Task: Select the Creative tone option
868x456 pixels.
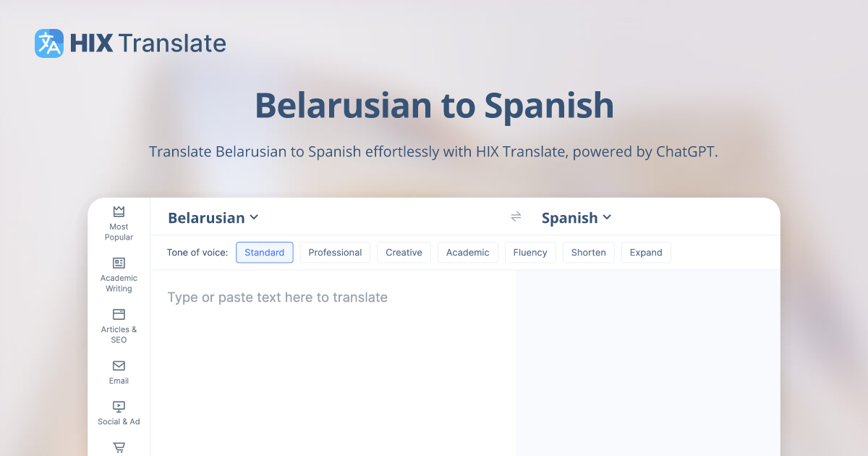Action: click(x=404, y=252)
